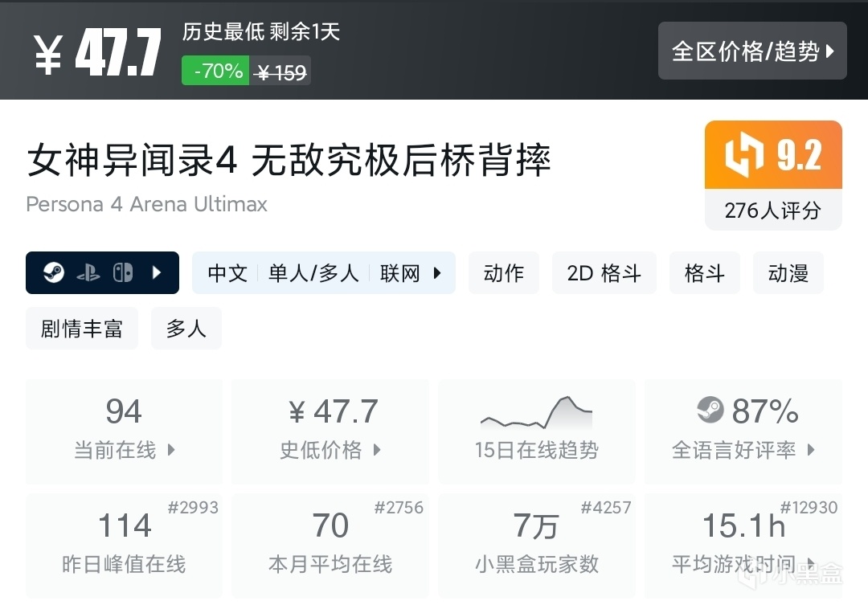Viewport: 868px width, 605px height.
Task: Select the 2D 格斗 tag
Action: tap(604, 273)
